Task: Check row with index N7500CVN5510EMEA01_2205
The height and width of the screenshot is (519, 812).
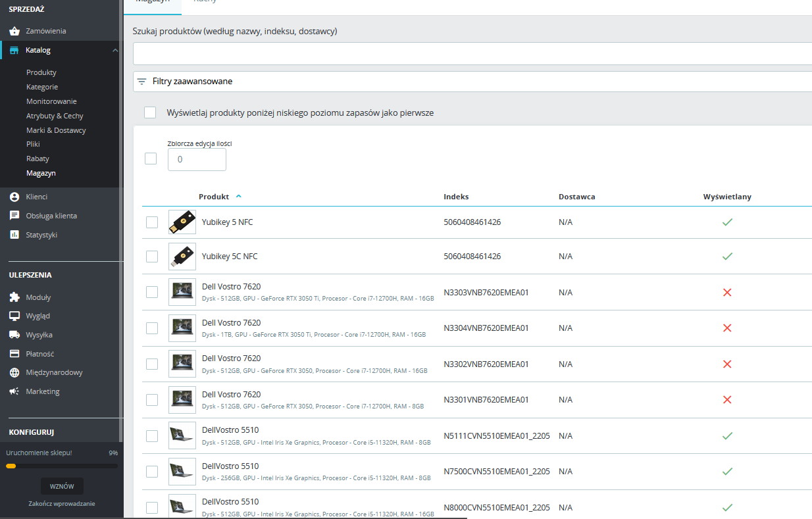Action: 152,471
